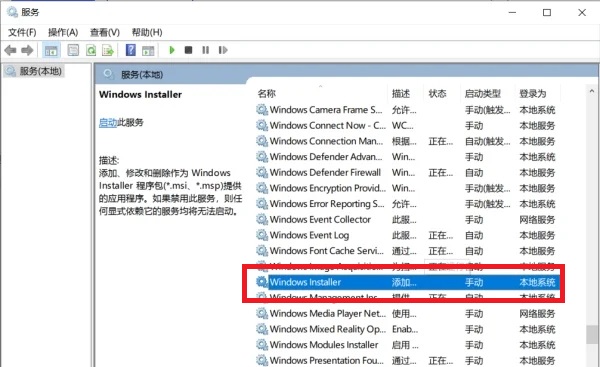The height and width of the screenshot is (367, 600).
Task: Click gear icon of Windows Event Collector row
Action: (262, 220)
